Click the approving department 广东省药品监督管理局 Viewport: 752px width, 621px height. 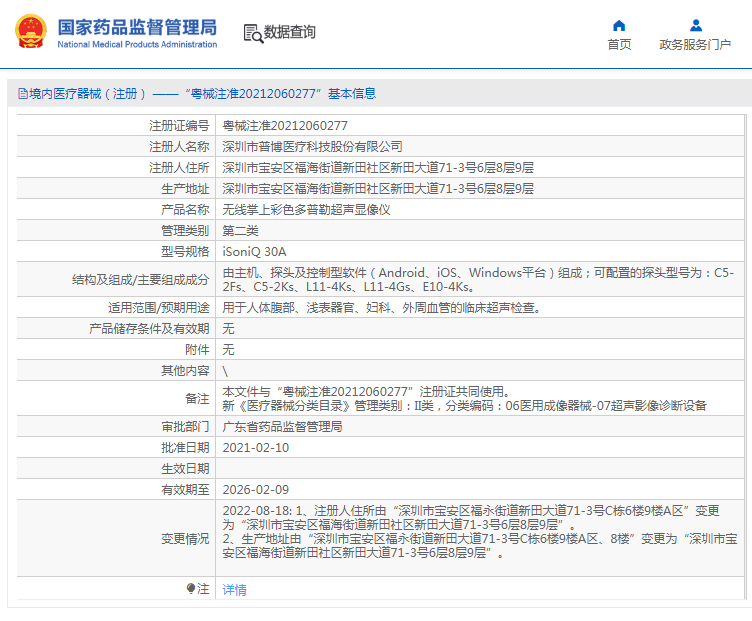(x=282, y=426)
